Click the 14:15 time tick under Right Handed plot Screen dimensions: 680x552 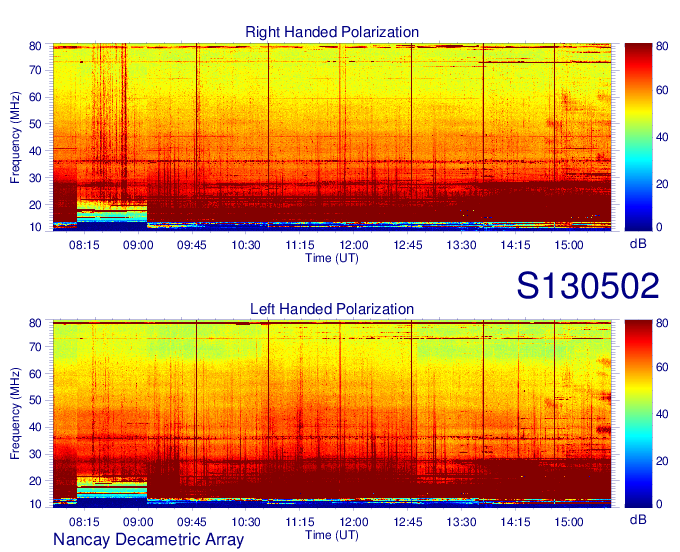coord(515,245)
